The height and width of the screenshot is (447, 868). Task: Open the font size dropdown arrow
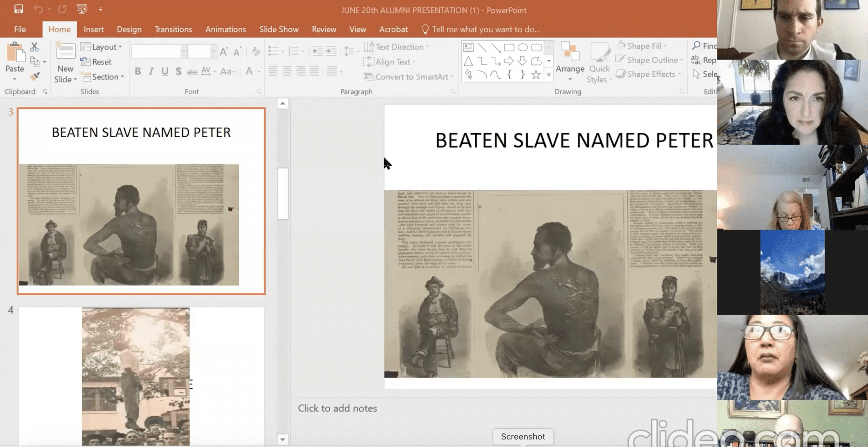pyautogui.click(x=213, y=51)
